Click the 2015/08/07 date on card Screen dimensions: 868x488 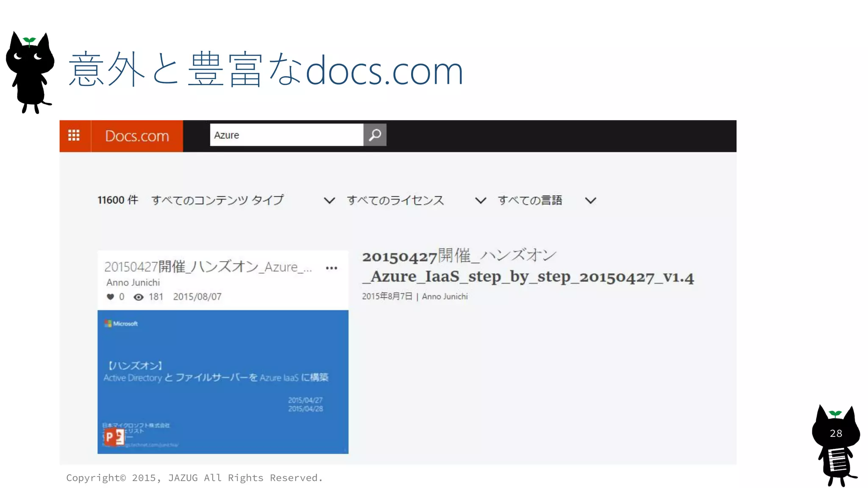[197, 297]
